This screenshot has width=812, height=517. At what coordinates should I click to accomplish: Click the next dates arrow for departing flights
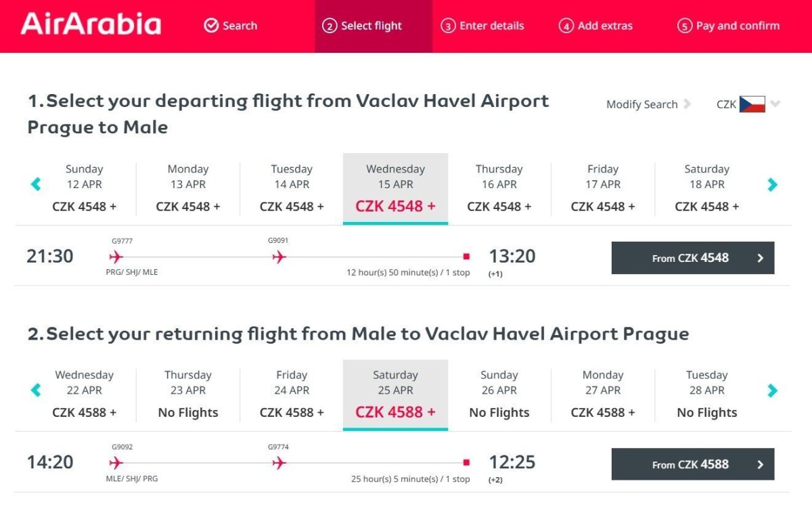tap(772, 184)
